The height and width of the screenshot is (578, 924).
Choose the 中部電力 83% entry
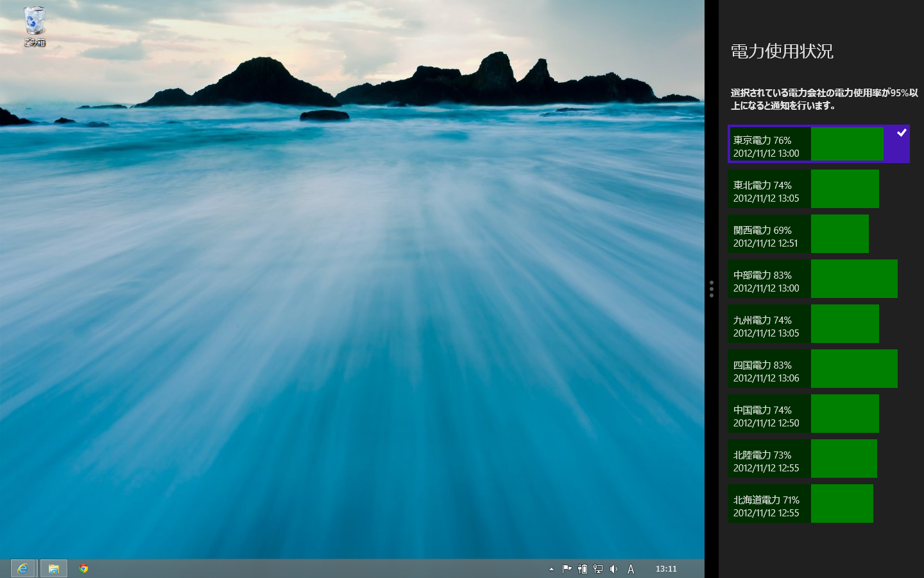812,279
